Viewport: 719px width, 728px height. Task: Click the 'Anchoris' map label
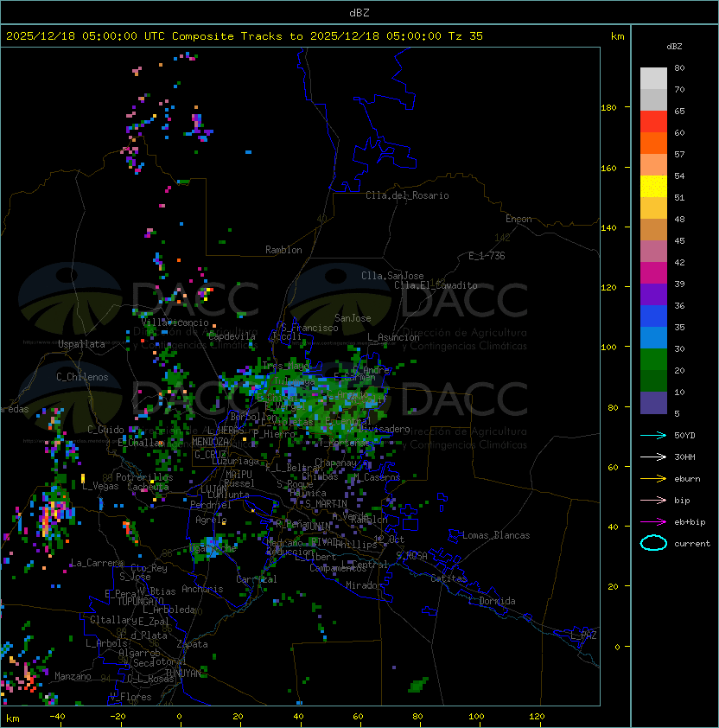click(202, 589)
